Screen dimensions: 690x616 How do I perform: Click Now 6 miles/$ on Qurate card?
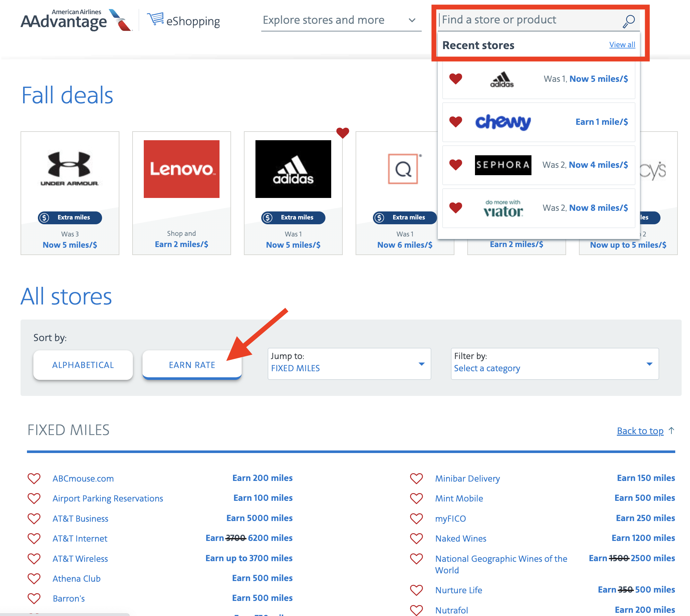[405, 245]
